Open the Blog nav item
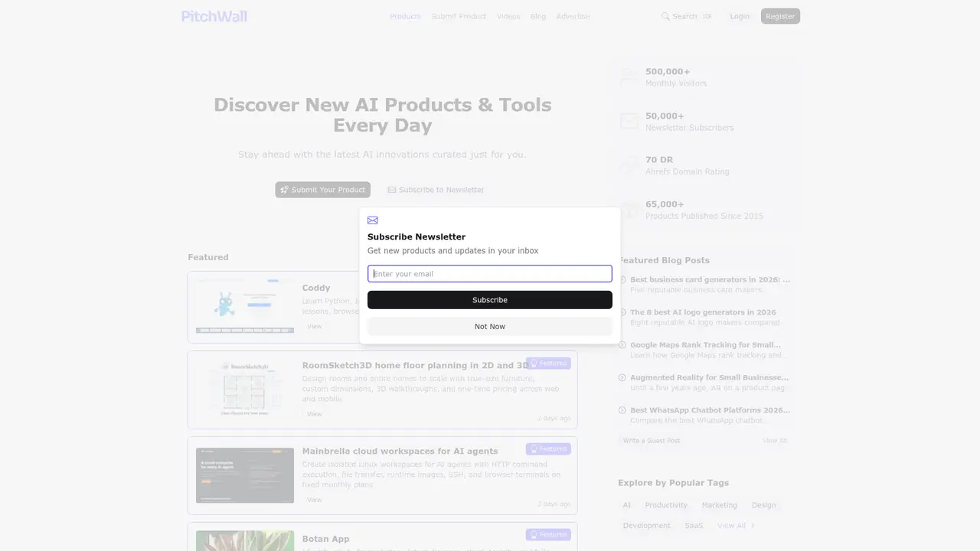Viewport: 980px width, 551px height. point(538,16)
